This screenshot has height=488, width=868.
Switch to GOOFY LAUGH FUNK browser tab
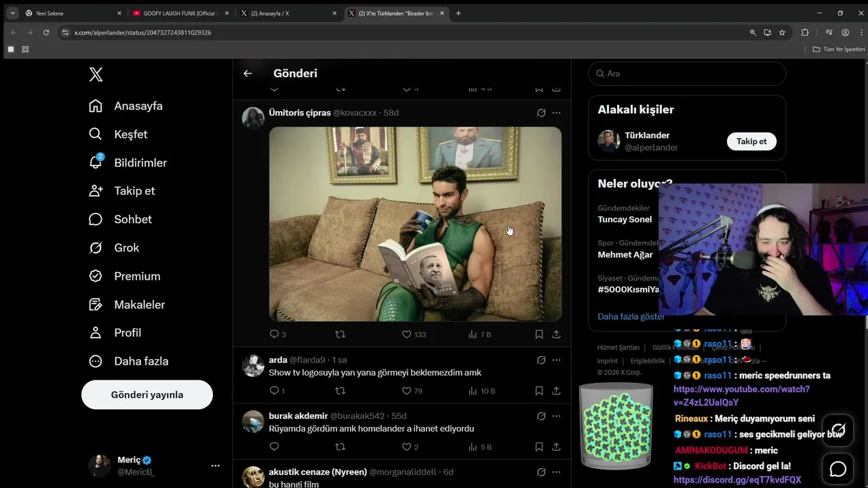pyautogui.click(x=180, y=13)
